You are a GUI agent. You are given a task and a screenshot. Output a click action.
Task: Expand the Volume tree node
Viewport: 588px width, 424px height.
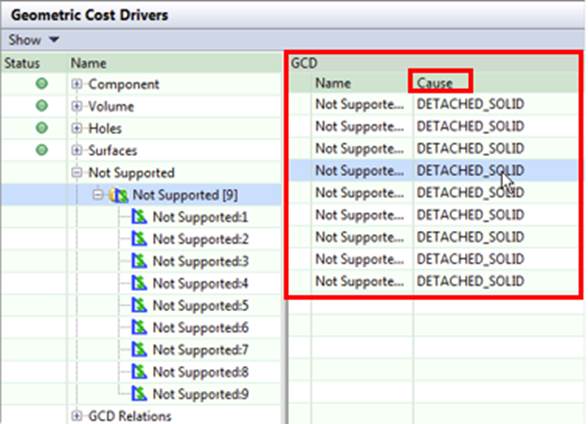(76, 106)
